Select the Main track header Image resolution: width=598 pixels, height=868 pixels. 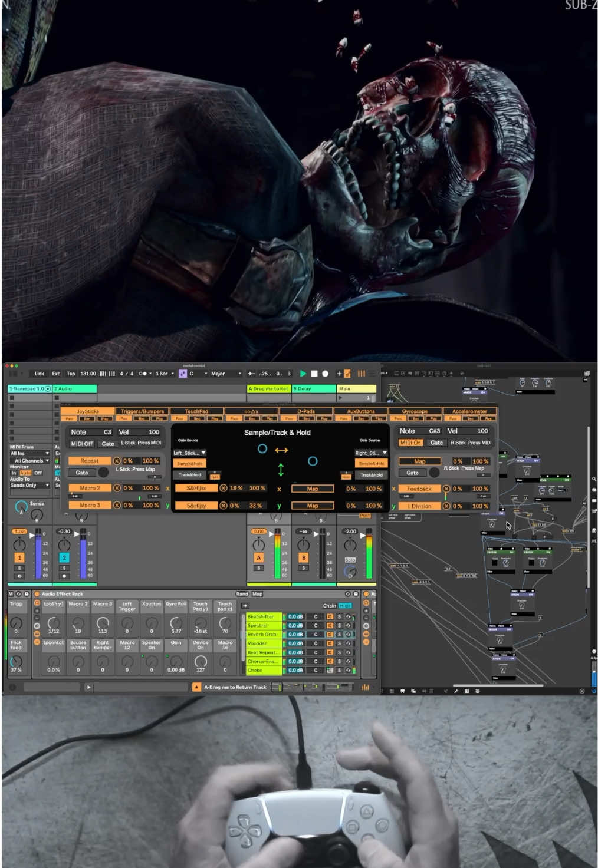point(356,389)
